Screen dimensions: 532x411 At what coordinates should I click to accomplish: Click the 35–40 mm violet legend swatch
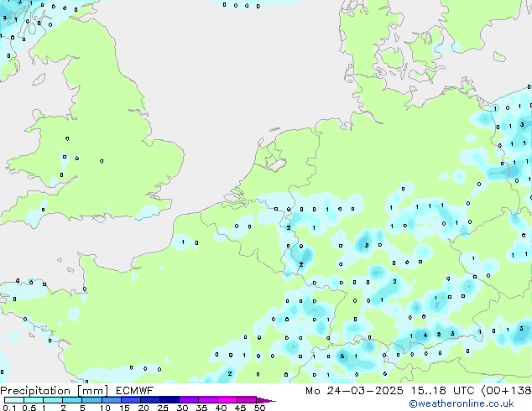tap(207, 400)
